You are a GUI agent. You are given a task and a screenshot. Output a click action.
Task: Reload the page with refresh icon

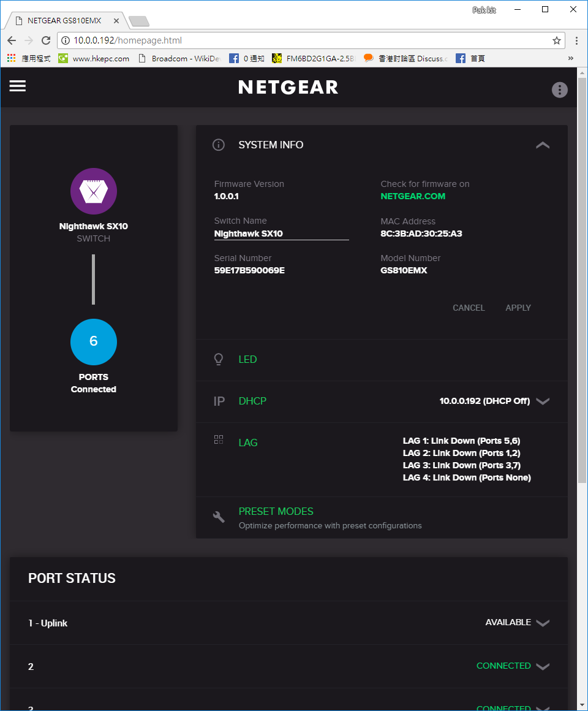coord(46,40)
